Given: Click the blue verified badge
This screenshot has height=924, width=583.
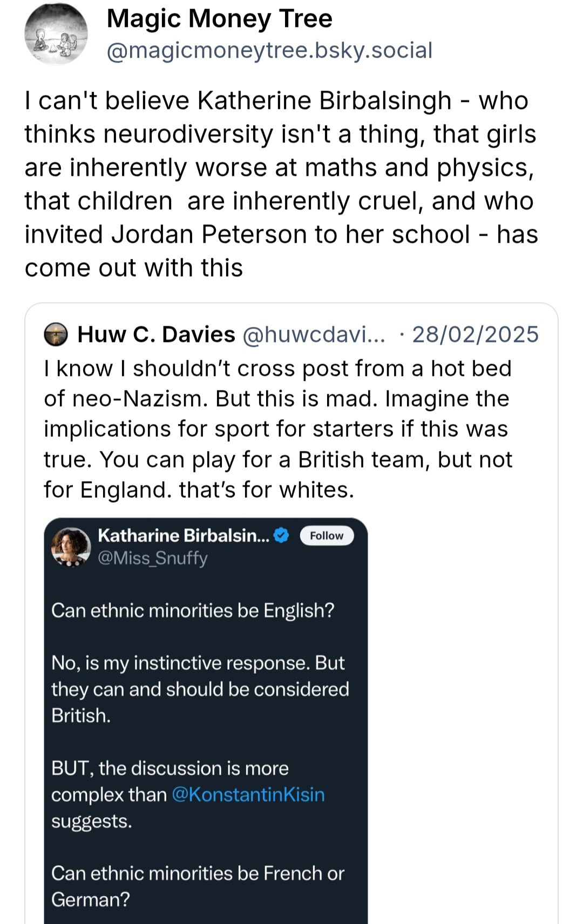Looking at the screenshot, I should pyautogui.click(x=281, y=535).
